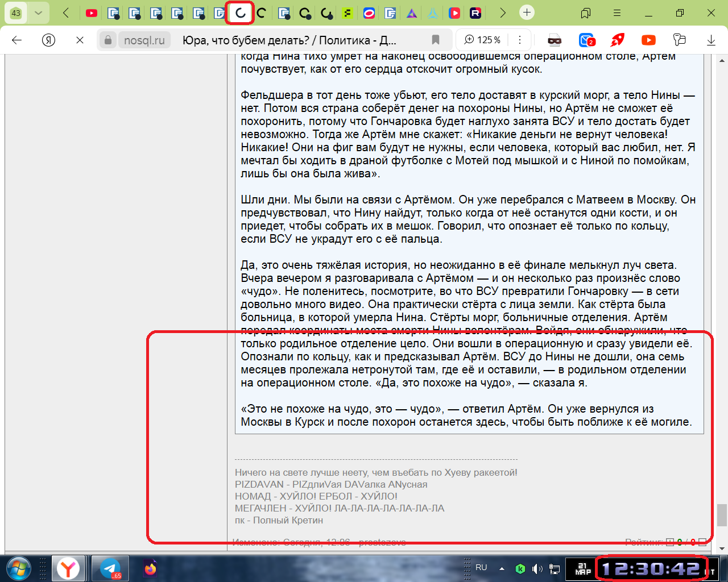The width and height of the screenshot is (728, 582).
Task: Switch to the black R icon tab
Action: [475, 13]
